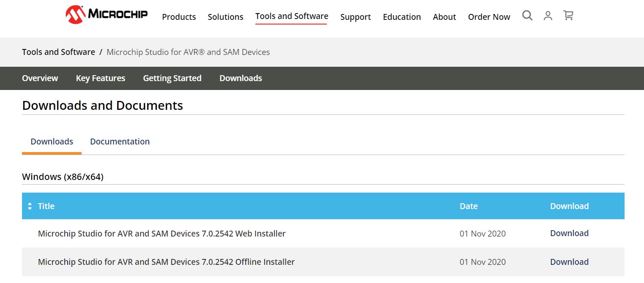Viewport: 644px width, 283px height.
Task: Select the Web Installer title text
Action: coord(162,234)
